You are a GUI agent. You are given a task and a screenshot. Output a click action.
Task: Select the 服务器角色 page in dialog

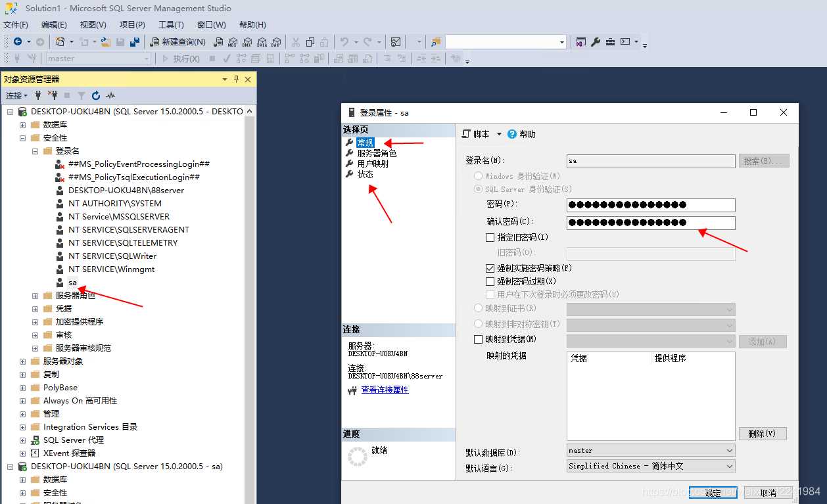pos(377,153)
